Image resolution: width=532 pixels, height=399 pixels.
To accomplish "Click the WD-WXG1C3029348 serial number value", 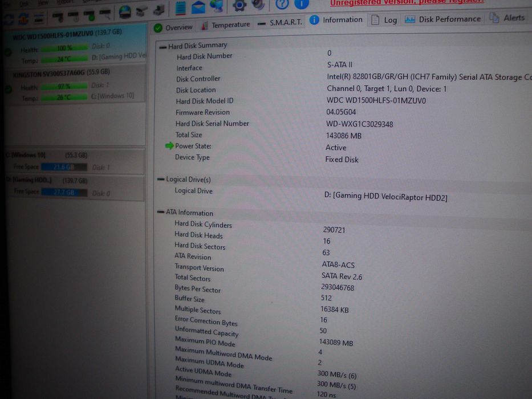I will point(359,124).
